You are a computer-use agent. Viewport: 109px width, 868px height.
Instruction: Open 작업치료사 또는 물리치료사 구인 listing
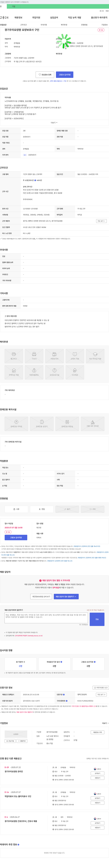[x=18, y=796]
